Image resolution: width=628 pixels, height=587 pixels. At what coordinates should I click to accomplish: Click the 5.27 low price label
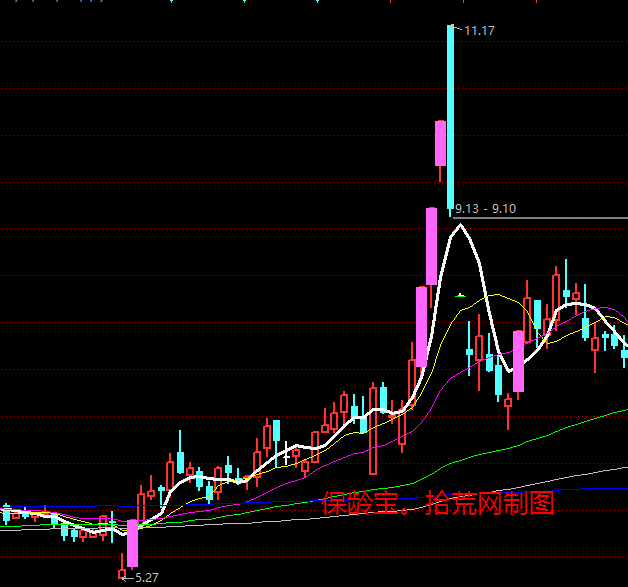coord(147,577)
